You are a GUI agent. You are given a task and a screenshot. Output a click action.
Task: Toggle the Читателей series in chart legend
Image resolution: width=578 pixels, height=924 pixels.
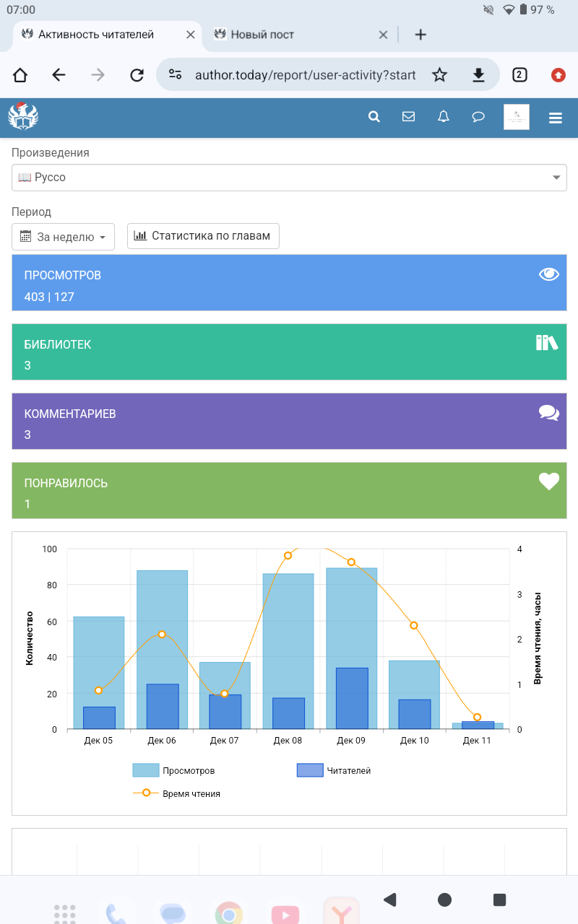pyautogui.click(x=334, y=771)
